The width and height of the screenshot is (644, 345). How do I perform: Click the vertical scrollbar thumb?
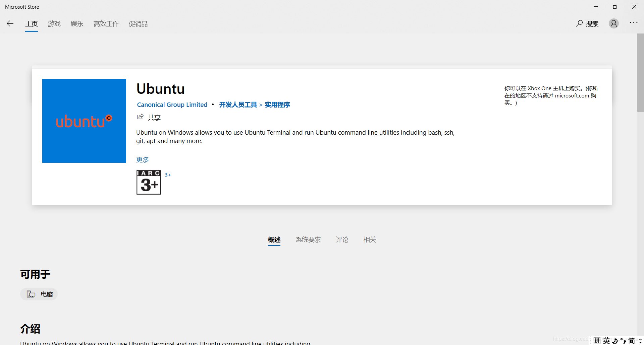point(641,72)
